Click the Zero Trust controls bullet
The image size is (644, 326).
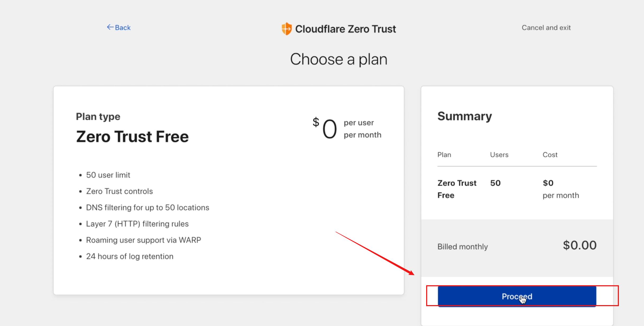coord(119,191)
